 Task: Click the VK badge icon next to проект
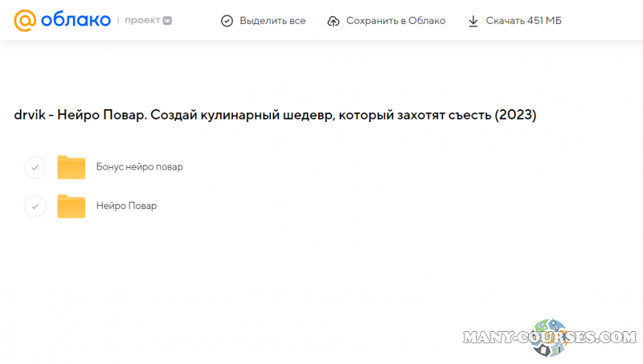pos(167,20)
